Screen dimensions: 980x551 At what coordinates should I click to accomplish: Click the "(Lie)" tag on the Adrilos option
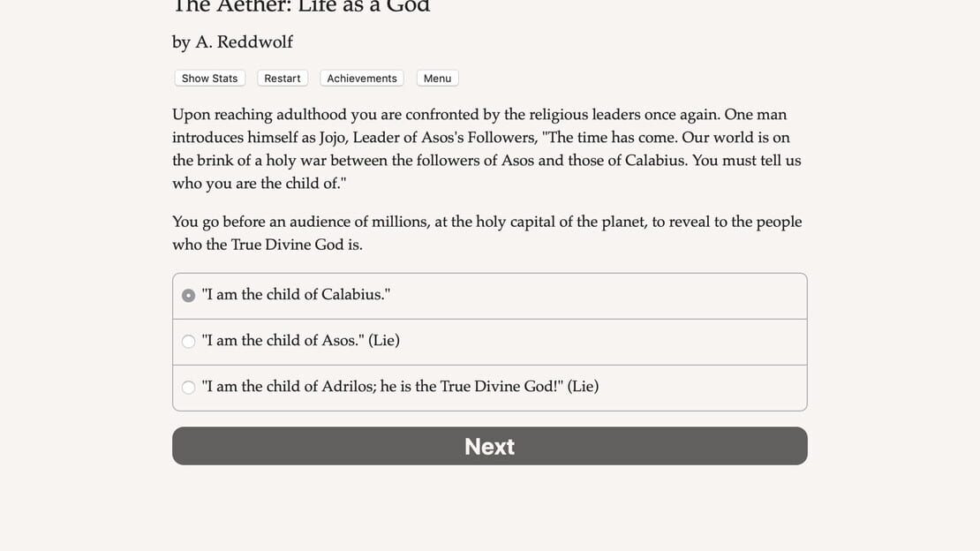(583, 386)
